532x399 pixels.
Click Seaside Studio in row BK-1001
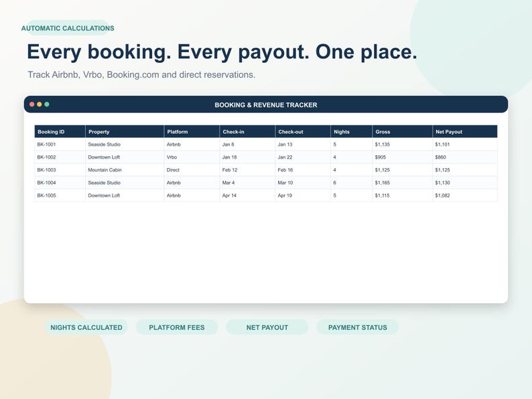125,145
